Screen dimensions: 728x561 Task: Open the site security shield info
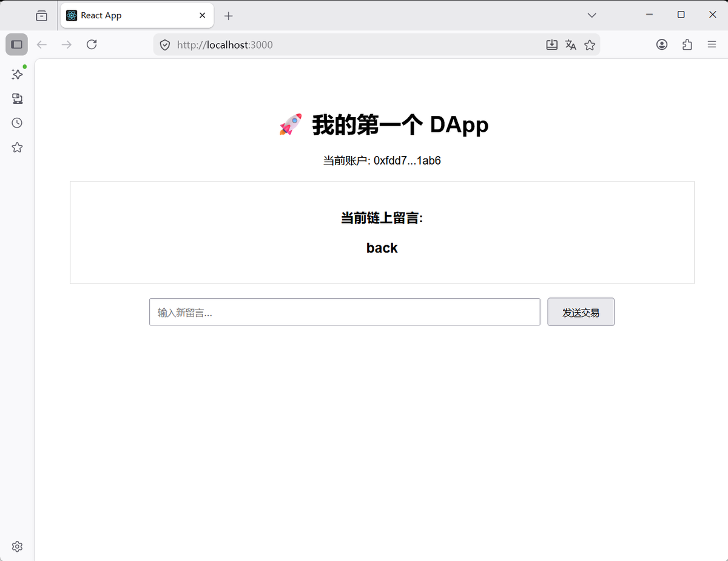164,45
